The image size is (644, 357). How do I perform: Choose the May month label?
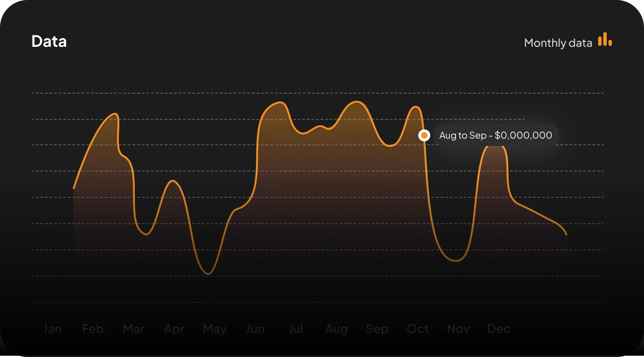215,329
